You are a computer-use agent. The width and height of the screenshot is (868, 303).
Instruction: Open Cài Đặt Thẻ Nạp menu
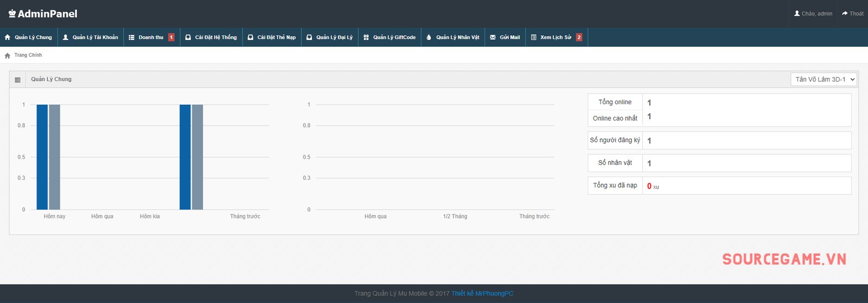coord(276,37)
